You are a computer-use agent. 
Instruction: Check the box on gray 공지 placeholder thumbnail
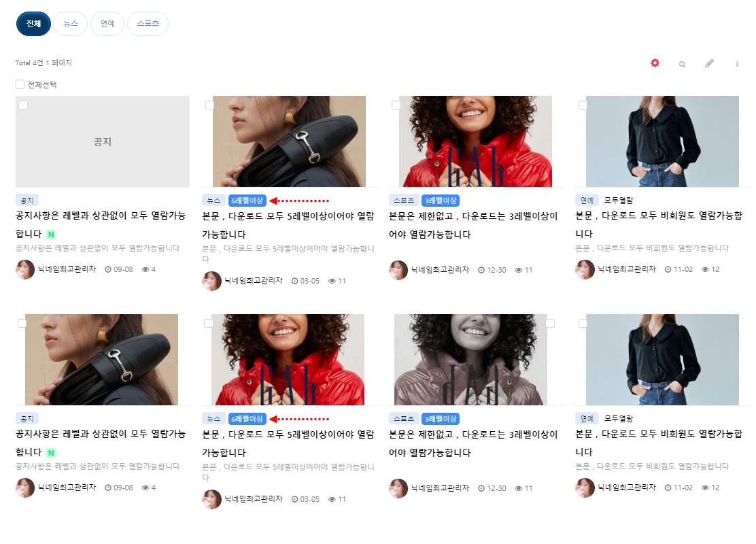(x=23, y=105)
